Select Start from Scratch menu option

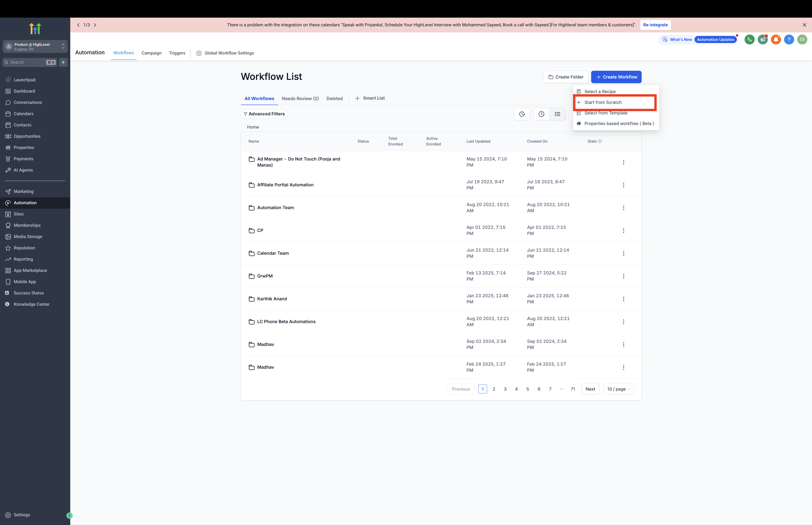tap(603, 102)
